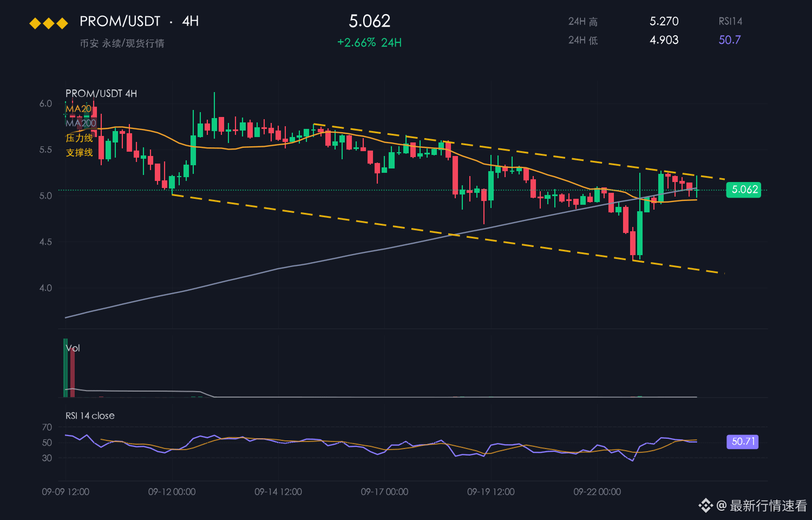Click the +2.66% 24H change text
Viewport: 812px width, 520px height.
click(x=370, y=42)
